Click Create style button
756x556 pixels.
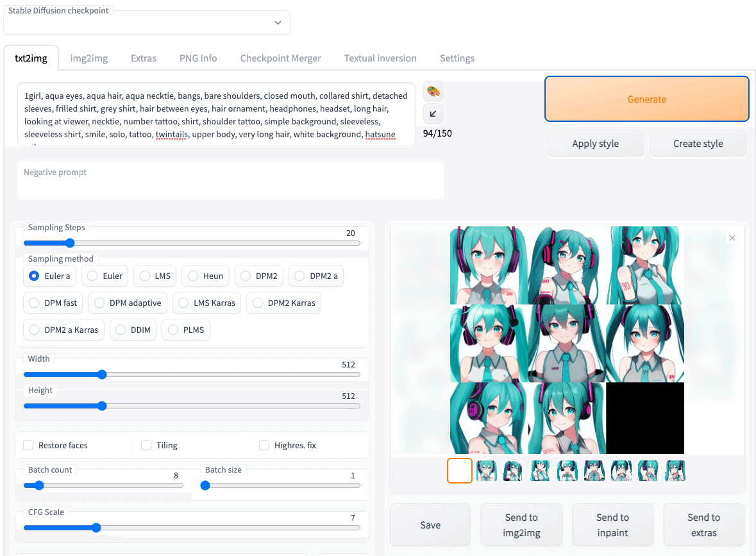click(x=698, y=143)
